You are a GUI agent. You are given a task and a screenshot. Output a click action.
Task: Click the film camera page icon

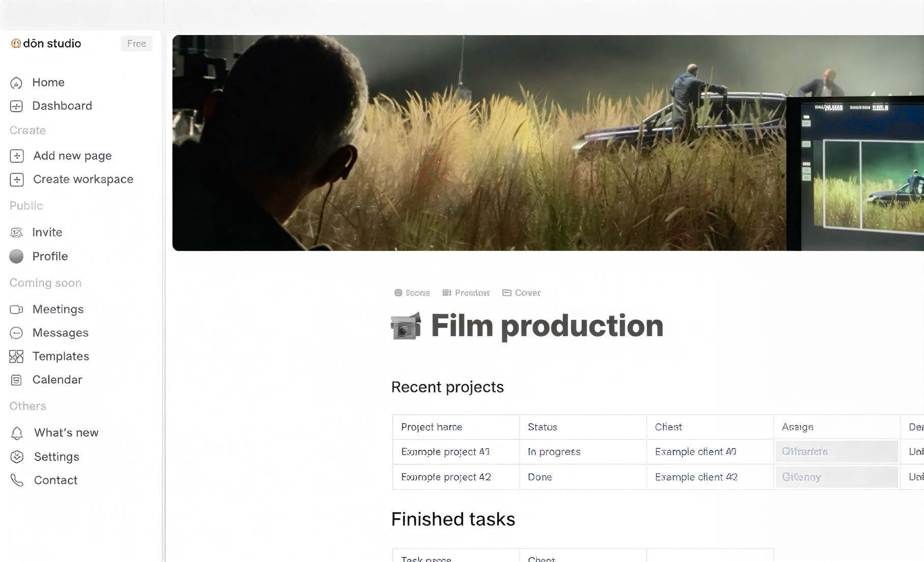pyautogui.click(x=406, y=326)
